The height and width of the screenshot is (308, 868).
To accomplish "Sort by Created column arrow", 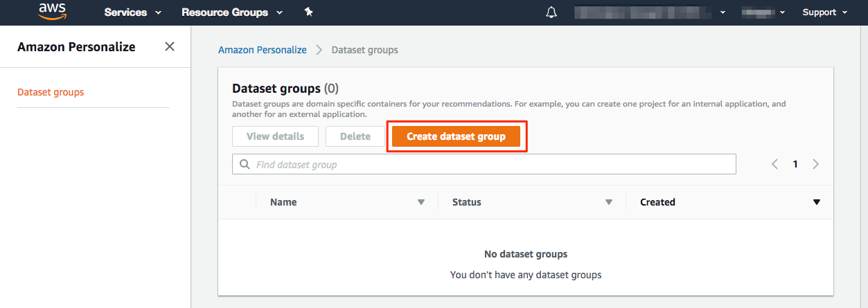I will click(816, 202).
